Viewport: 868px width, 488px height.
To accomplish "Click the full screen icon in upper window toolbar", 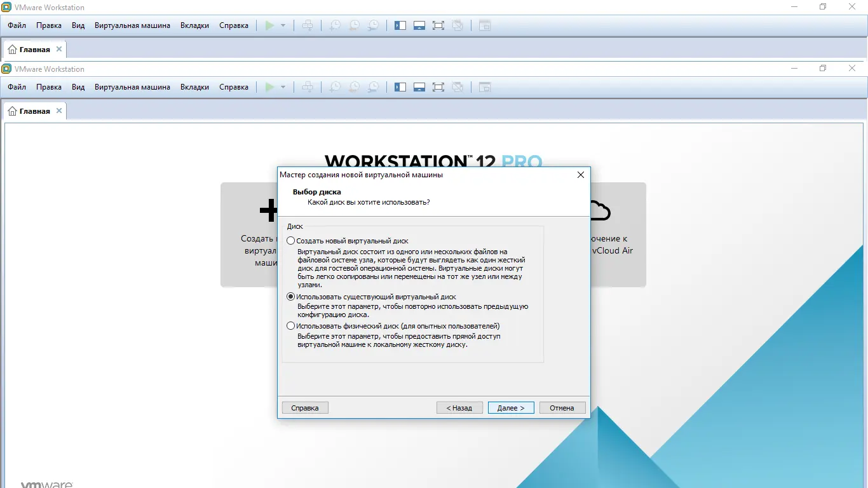I will pos(438,25).
